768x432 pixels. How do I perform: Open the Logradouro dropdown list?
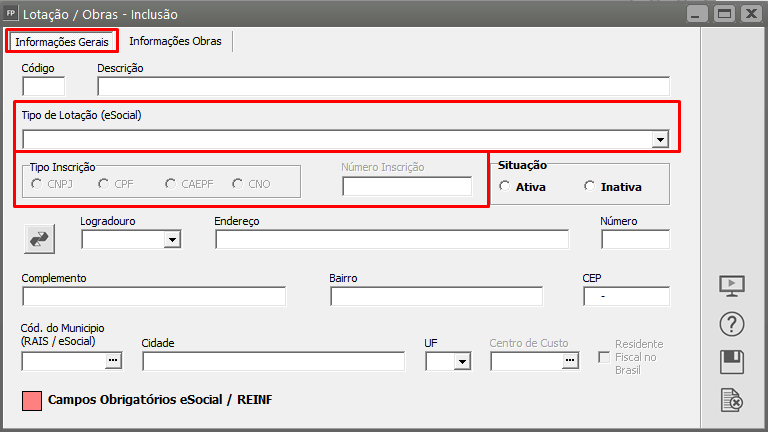[x=172, y=240]
